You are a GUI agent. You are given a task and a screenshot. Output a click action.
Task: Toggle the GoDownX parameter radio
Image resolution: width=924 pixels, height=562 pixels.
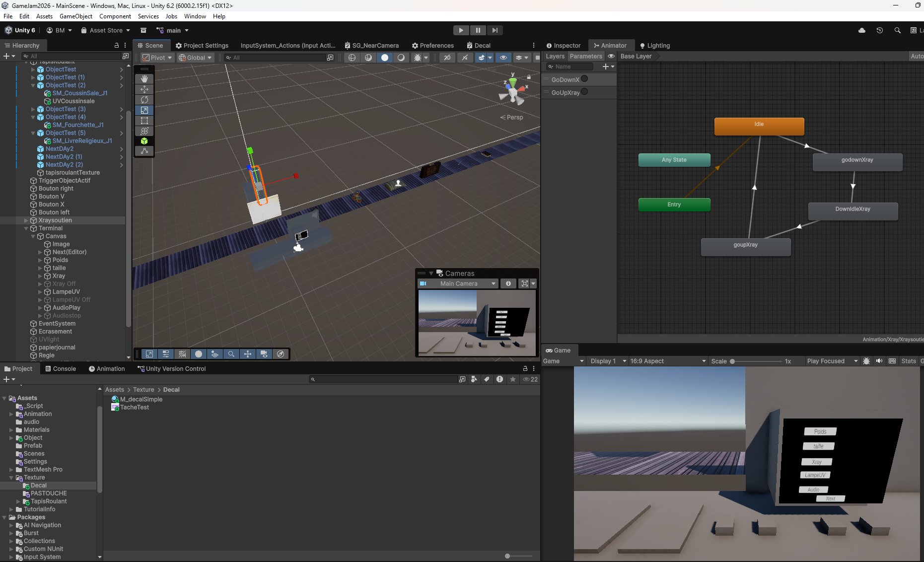click(x=584, y=79)
